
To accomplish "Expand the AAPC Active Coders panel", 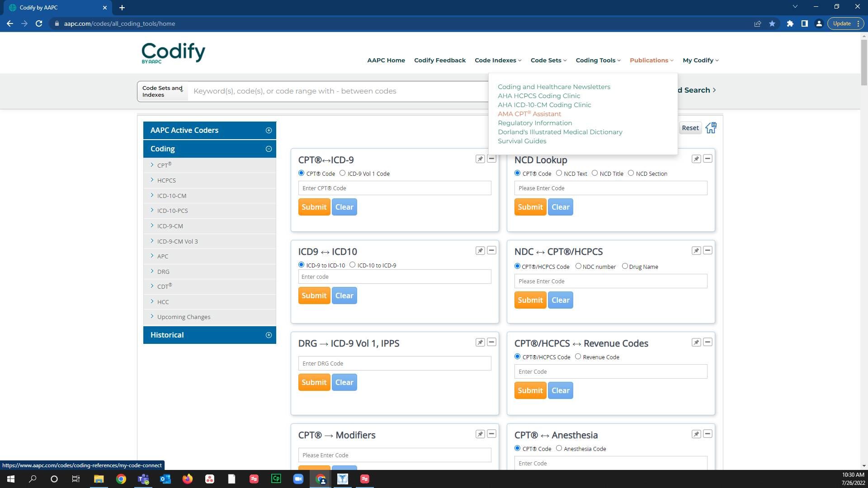I will (x=269, y=130).
